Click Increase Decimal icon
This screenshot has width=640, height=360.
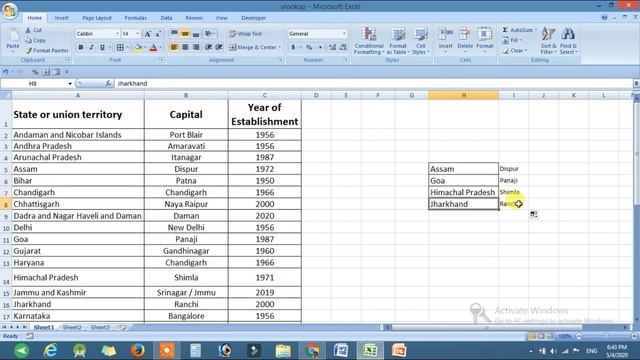(x=332, y=48)
